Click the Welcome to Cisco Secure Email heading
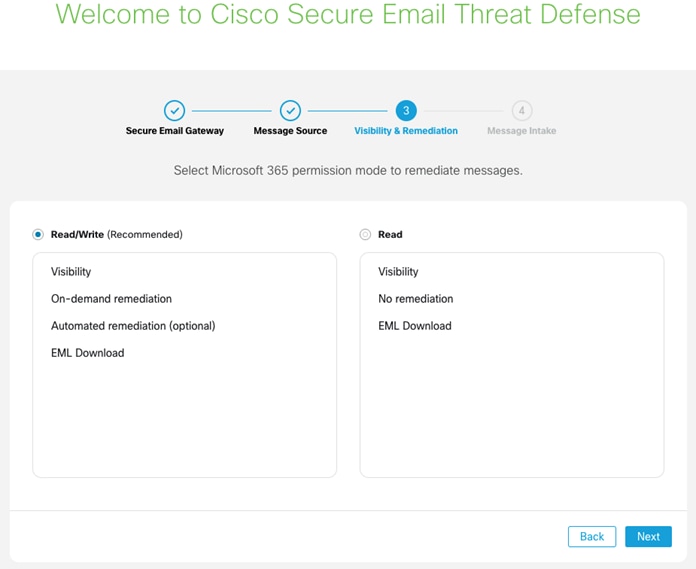 tap(348, 14)
